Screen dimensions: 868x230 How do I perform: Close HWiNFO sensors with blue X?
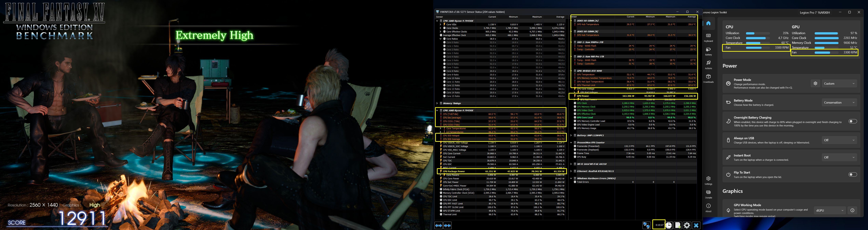(696, 225)
